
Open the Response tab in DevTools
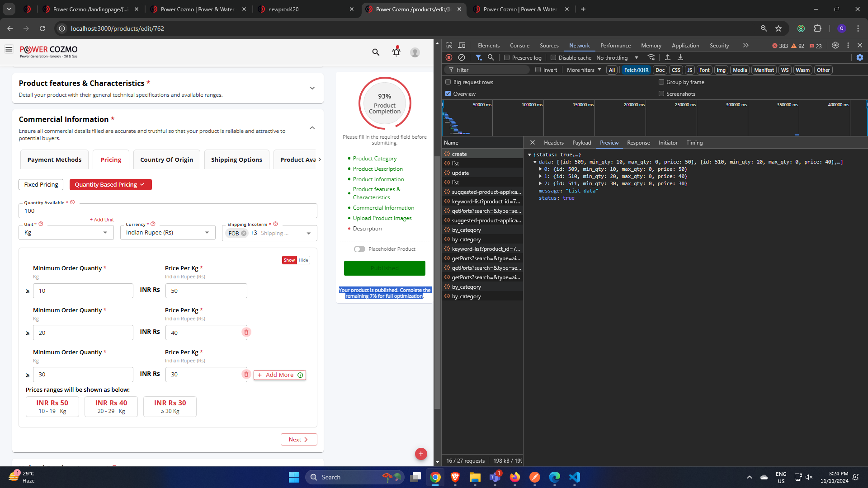pos(638,143)
